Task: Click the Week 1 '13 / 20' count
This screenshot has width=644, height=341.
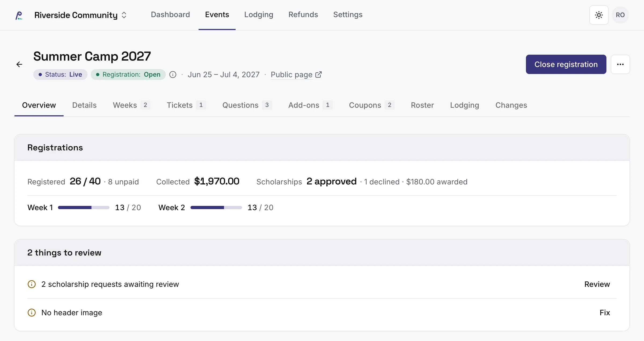Action: pos(128,207)
